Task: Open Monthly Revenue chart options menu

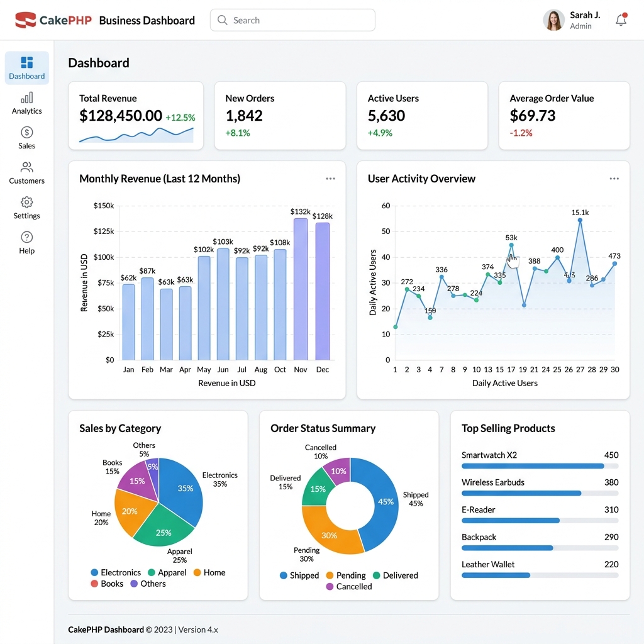Action: [330, 179]
